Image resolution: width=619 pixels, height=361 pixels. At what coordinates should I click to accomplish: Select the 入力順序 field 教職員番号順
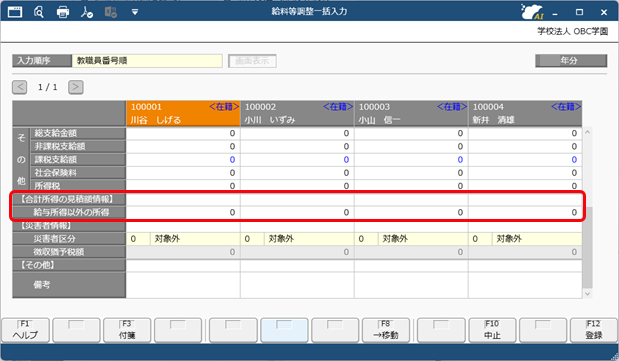(x=147, y=61)
